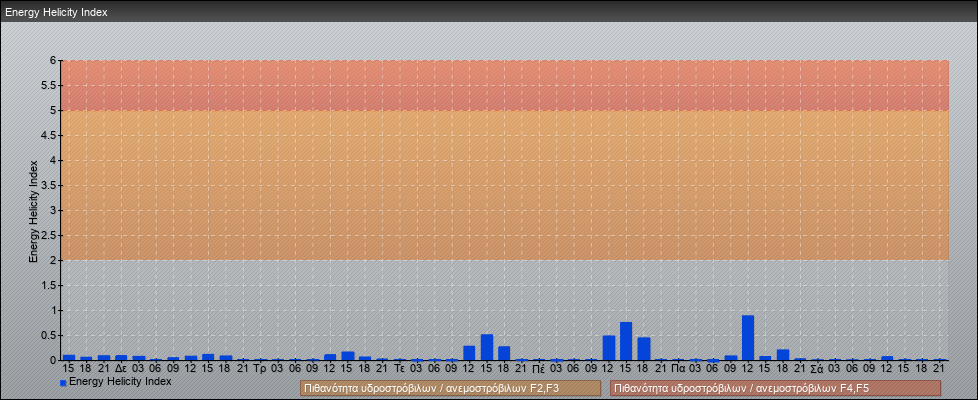Click the y-axis value 3.5
Viewport: 978px width, 400px height.
[50, 185]
